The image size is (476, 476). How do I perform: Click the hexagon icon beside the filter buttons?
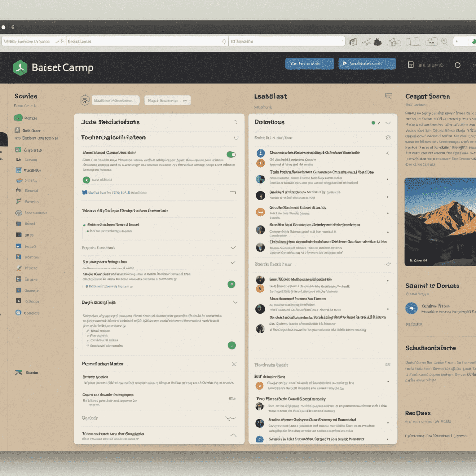click(x=85, y=100)
